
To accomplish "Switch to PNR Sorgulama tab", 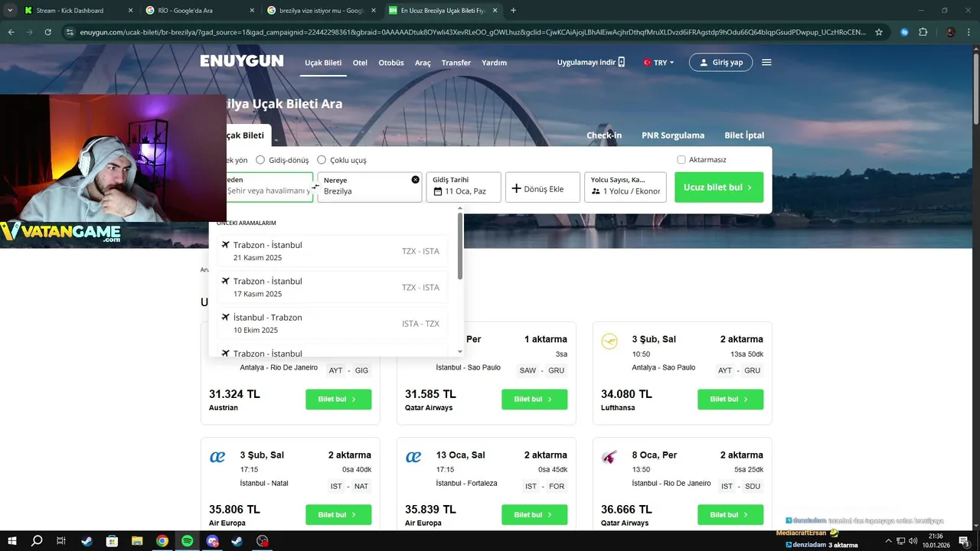I will 673,135.
